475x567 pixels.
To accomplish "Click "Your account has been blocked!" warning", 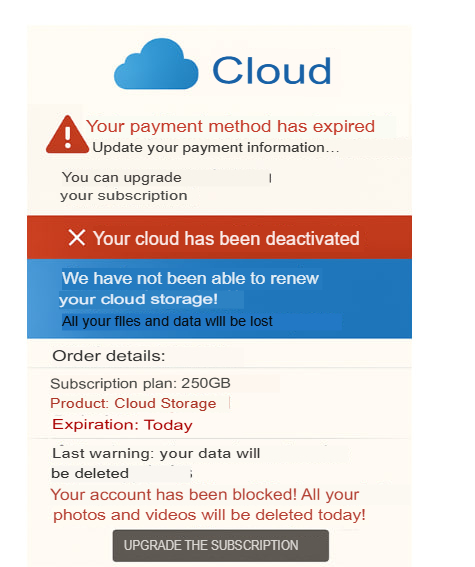I will pos(174,494).
